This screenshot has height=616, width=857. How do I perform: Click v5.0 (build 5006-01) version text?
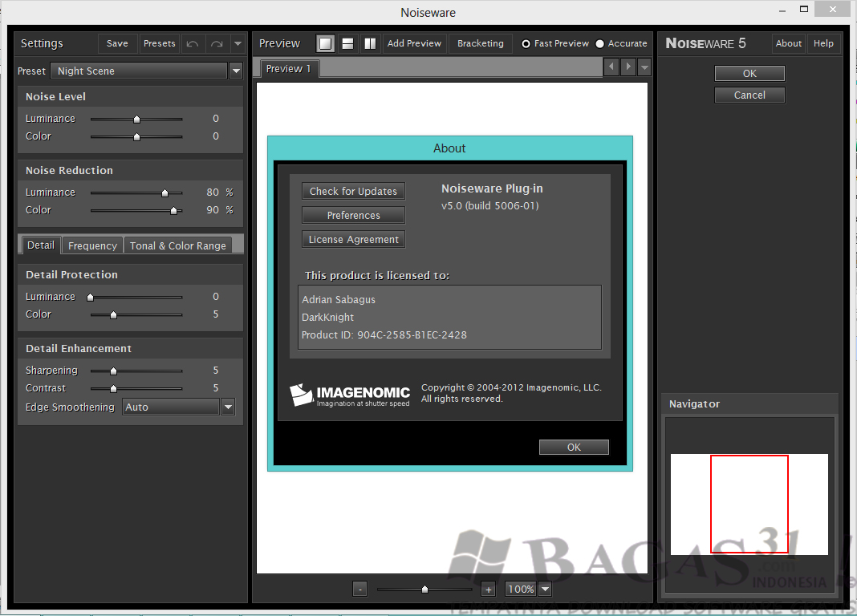pyautogui.click(x=489, y=206)
